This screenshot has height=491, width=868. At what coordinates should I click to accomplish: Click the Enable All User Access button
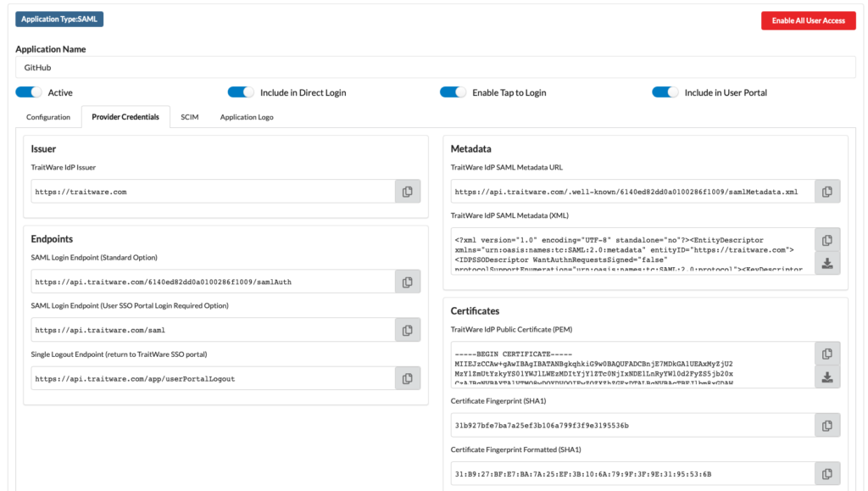coord(808,20)
